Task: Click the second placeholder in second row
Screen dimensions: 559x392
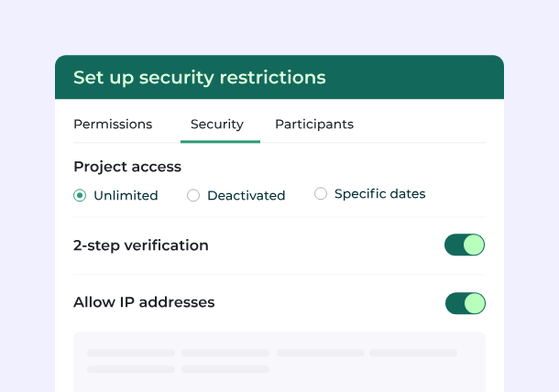Action: coord(225,369)
